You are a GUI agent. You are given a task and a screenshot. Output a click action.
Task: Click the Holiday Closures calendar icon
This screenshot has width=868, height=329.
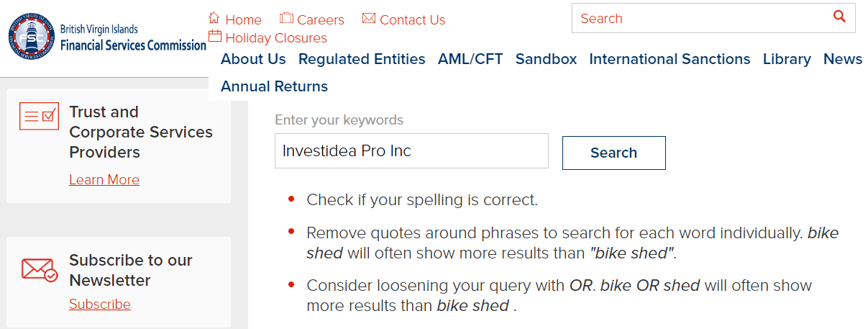(214, 37)
